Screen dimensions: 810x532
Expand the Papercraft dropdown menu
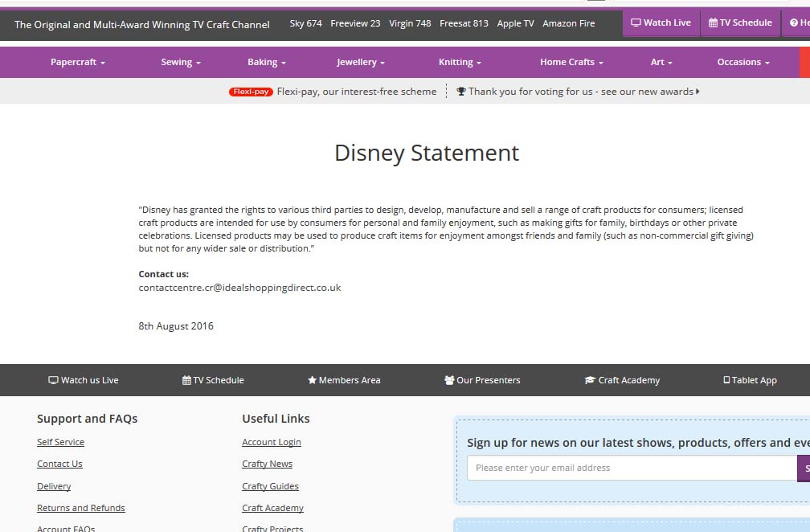click(x=77, y=62)
